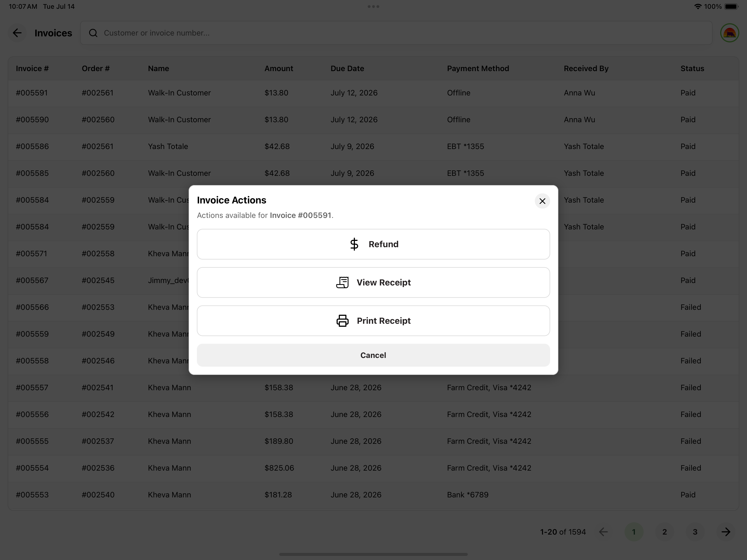Image resolution: width=747 pixels, height=560 pixels.
Task: Click the Paid status for #005571
Action: [x=688, y=253]
